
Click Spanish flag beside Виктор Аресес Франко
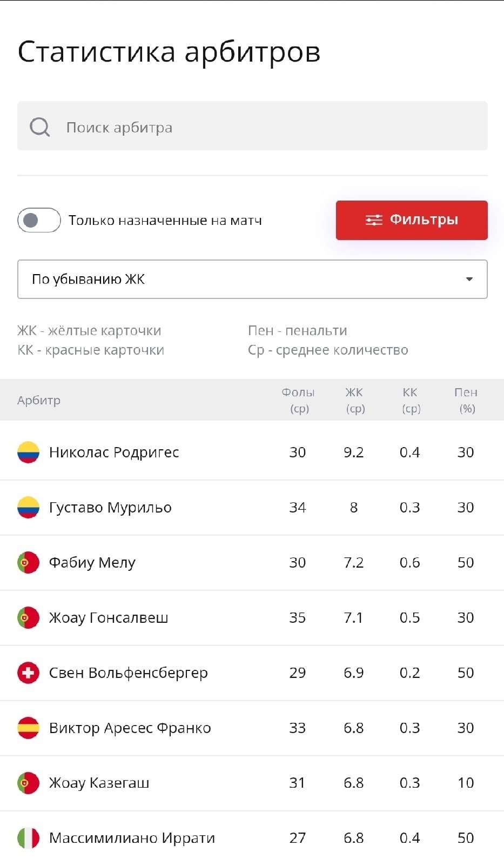(28, 728)
